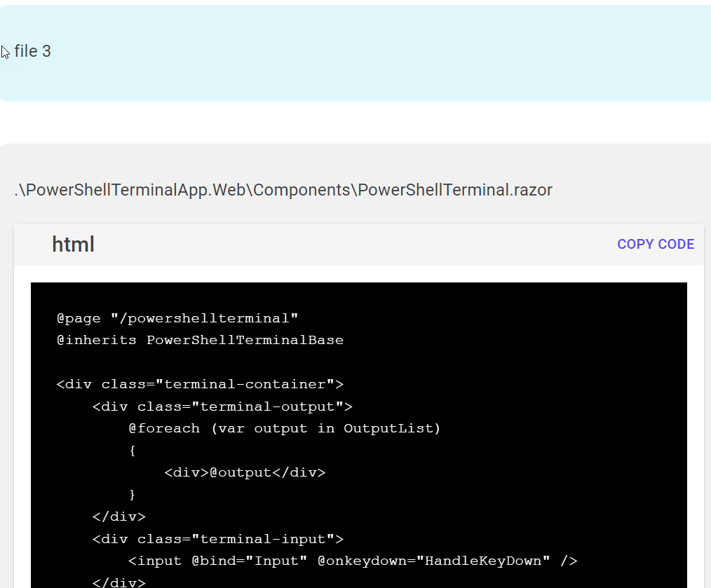
Task: Click the 'html' code language label
Action: (74, 245)
